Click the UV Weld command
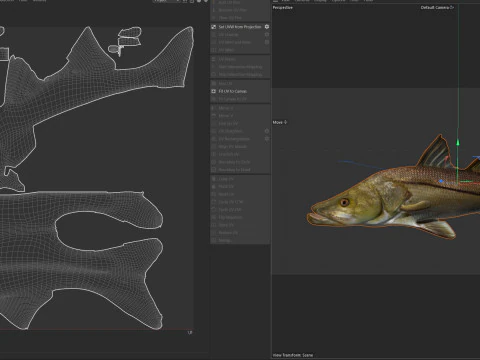 tap(223, 50)
